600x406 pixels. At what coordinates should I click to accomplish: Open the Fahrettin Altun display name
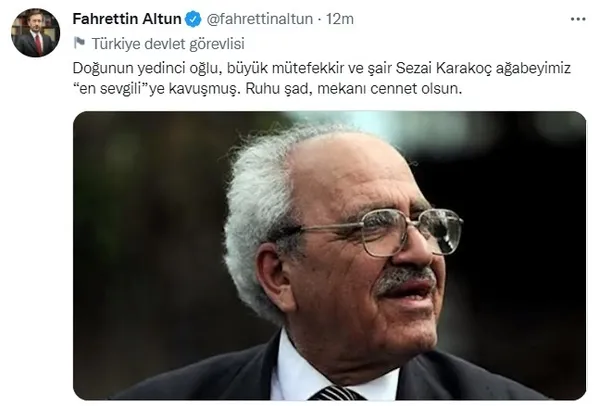[127, 19]
